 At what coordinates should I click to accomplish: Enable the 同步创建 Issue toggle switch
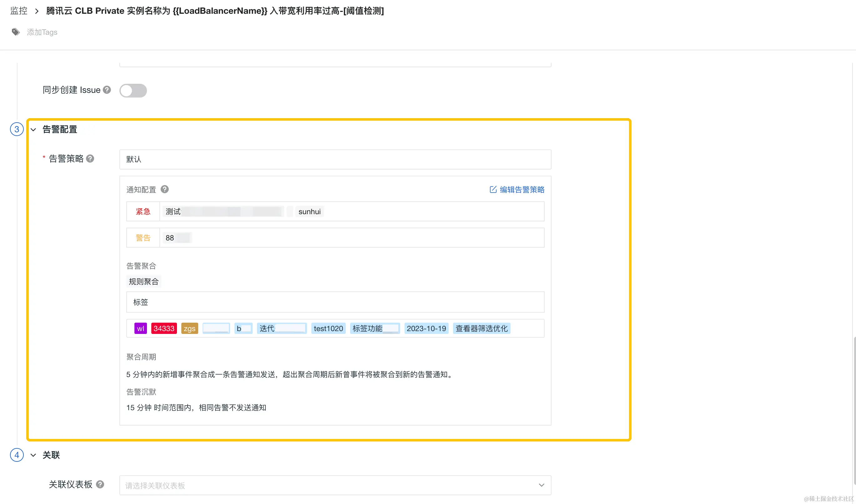(x=133, y=91)
